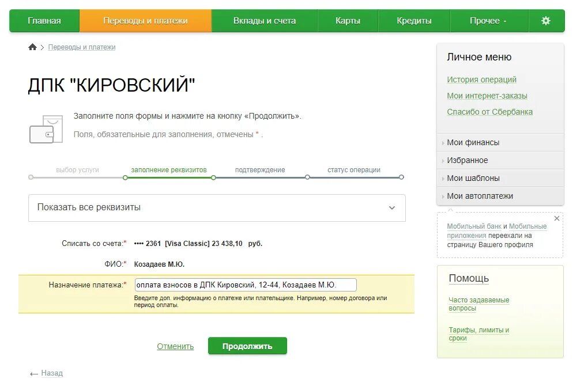Expand the Мои финансы section
588x390 pixels.
500,142
